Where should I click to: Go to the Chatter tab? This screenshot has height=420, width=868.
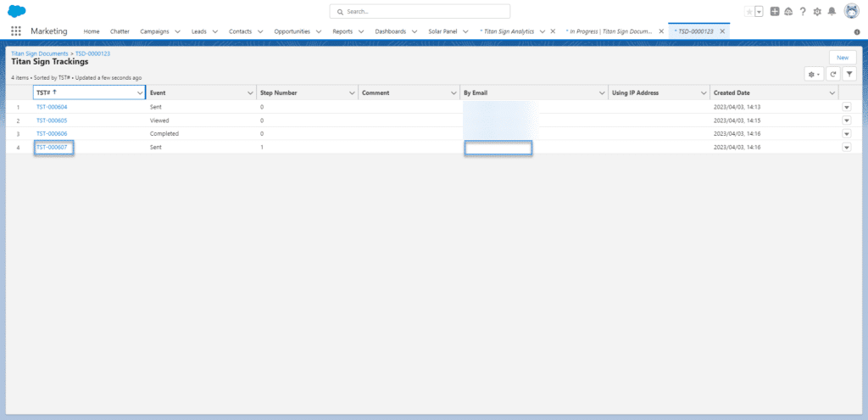tap(120, 31)
